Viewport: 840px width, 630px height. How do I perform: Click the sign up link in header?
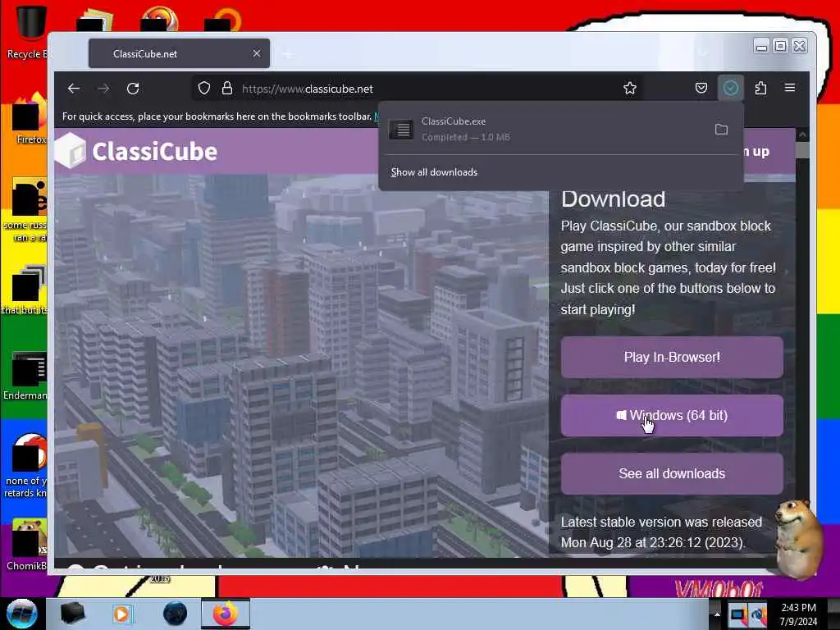coord(756,152)
